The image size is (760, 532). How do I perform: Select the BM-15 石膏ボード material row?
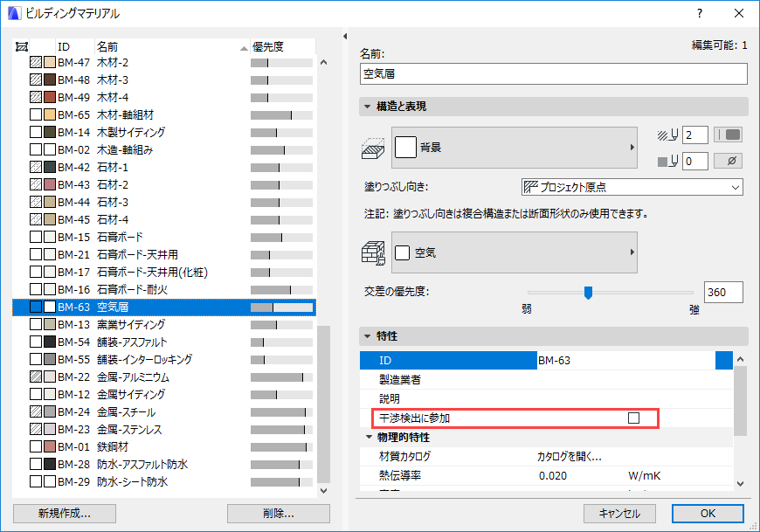(x=131, y=237)
